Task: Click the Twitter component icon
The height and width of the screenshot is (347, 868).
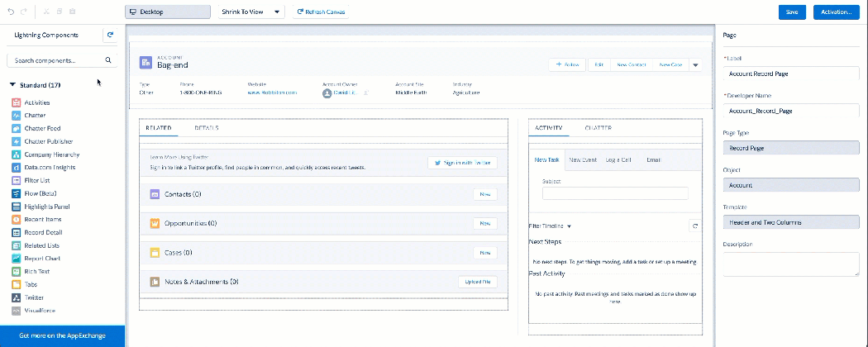Action: pos(16,297)
